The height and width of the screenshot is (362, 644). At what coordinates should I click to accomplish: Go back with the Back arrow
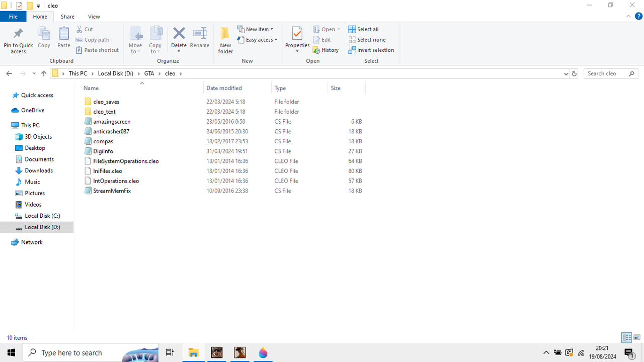(x=9, y=73)
